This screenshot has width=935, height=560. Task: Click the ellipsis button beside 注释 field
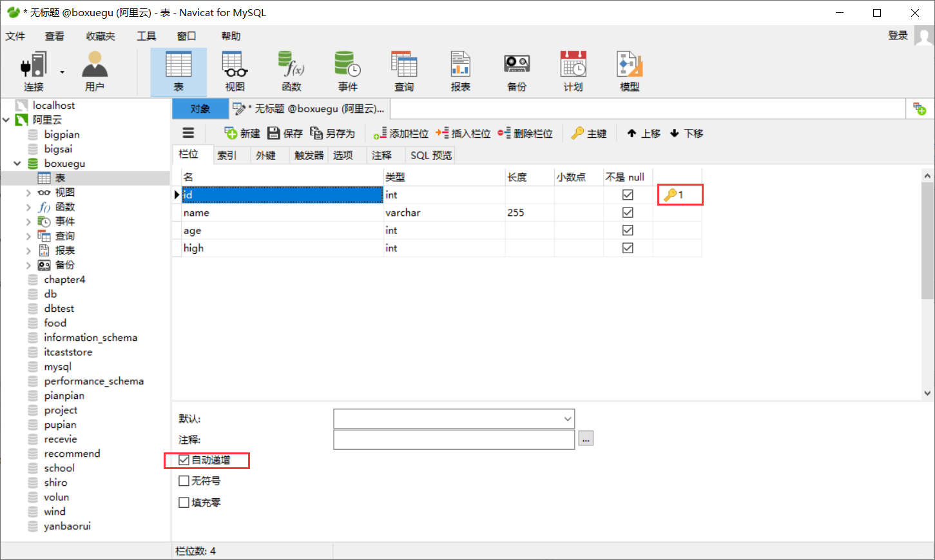tap(586, 439)
